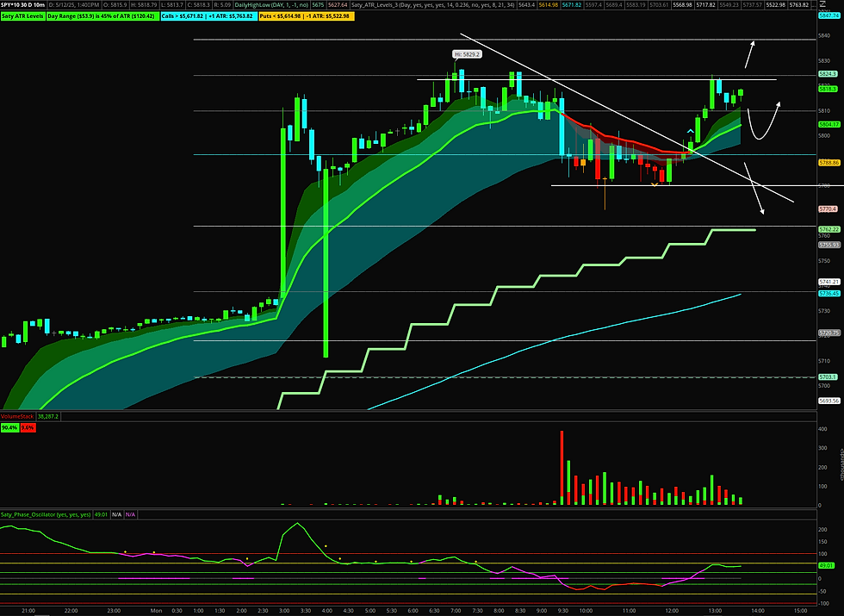Click the 5762.22 green price-axis bubble
Viewport: 844px width, 616px height.
coord(828,229)
